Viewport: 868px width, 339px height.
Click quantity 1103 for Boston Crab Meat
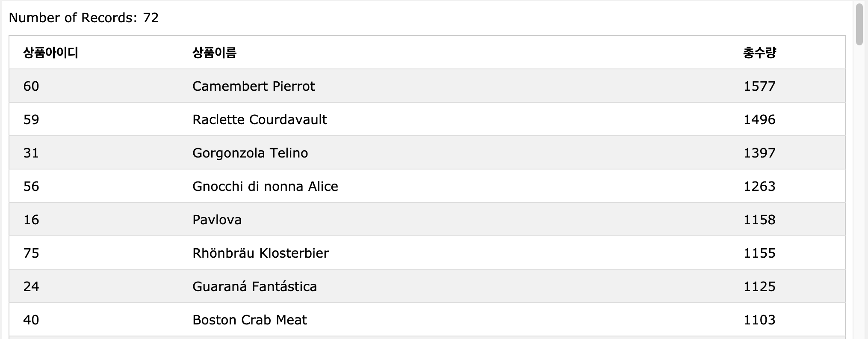click(x=759, y=320)
